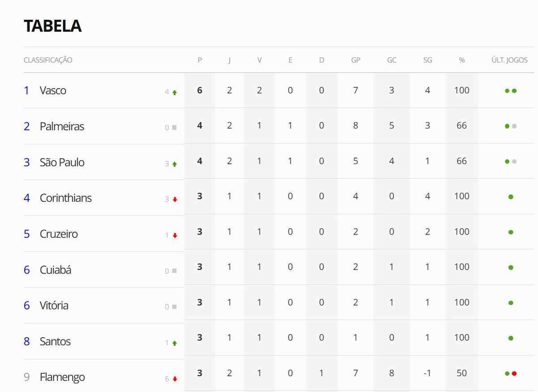538x392 pixels.
Task: Click the SG column header
Action: coord(427,60)
